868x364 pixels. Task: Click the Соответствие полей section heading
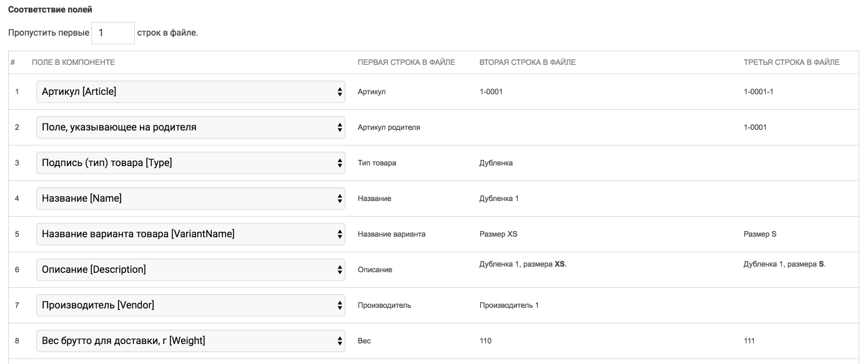click(50, 11)
